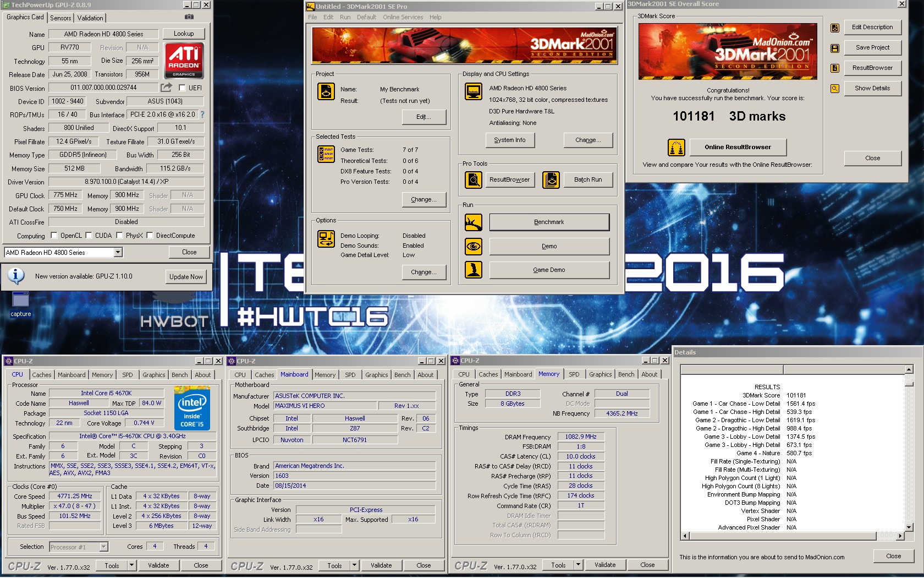Viewport: 924px width, 578px height.
Task: Open the capture desktop shortcut
Action: coord(20,304)
